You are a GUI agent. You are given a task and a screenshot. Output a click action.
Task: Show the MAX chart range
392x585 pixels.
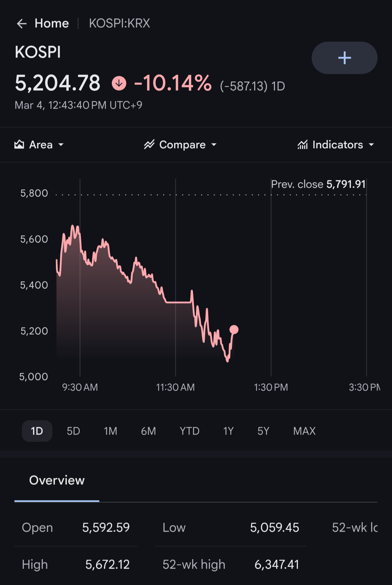tap(304, 431)
